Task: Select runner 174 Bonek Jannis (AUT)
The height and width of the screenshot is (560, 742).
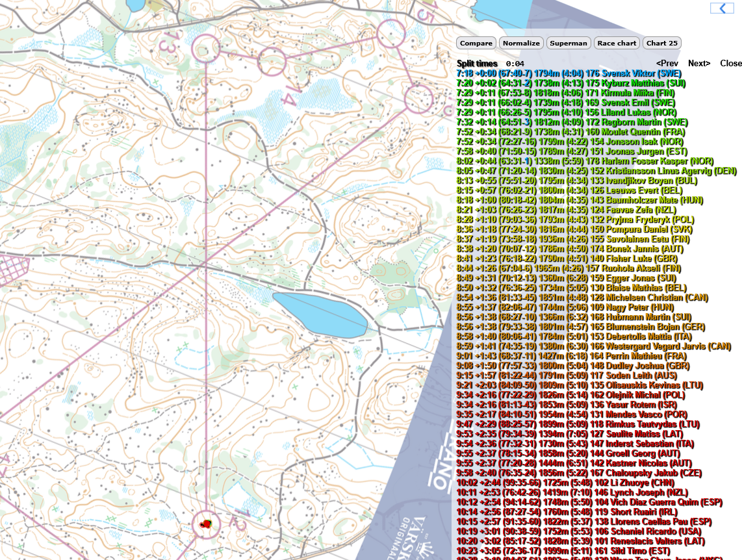Action: (570, 249)
